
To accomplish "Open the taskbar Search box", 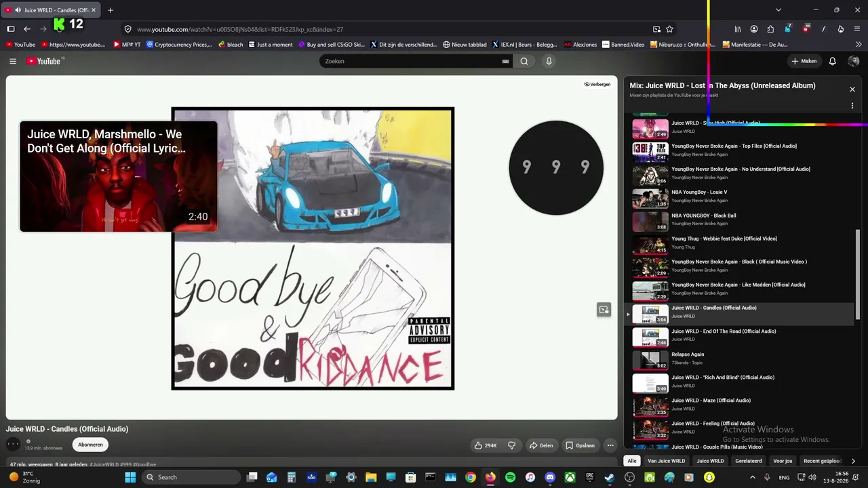I will (191, 477).
